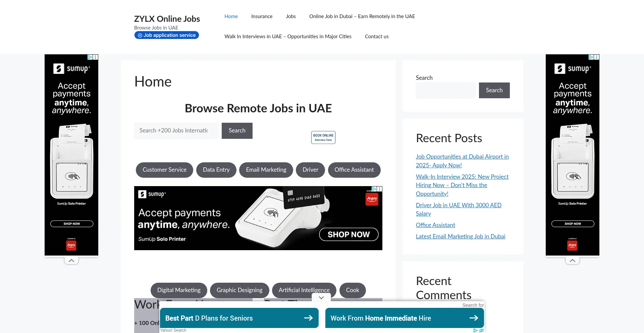644x333 pixels.
Task: Click Argos logo at bottom of left ad
Action: [x=71, y=245]
